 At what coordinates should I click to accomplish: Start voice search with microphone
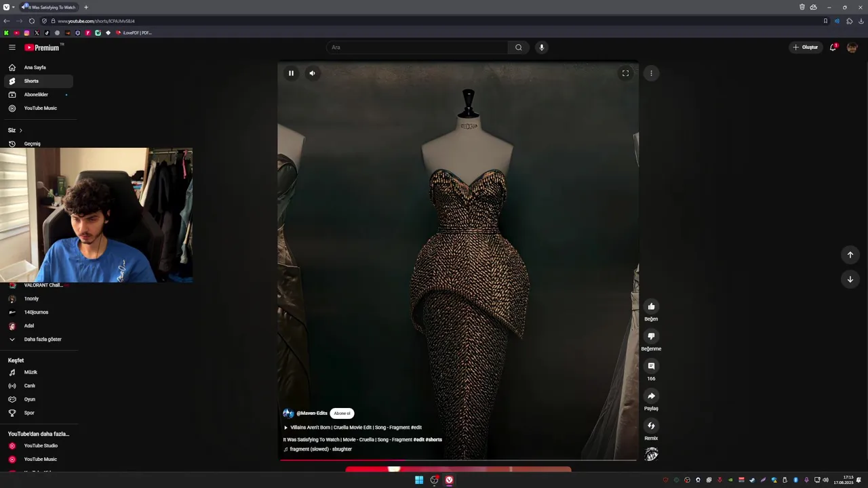click(541, 47)
